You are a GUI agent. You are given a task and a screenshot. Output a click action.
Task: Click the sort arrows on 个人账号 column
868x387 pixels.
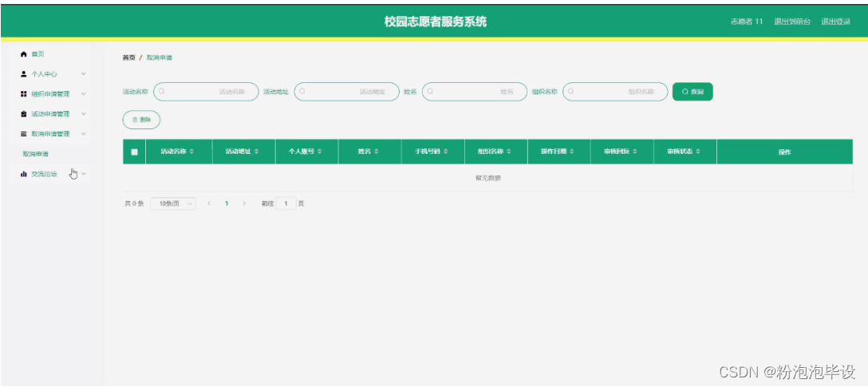pyautogui.click(x=319, y=152)
